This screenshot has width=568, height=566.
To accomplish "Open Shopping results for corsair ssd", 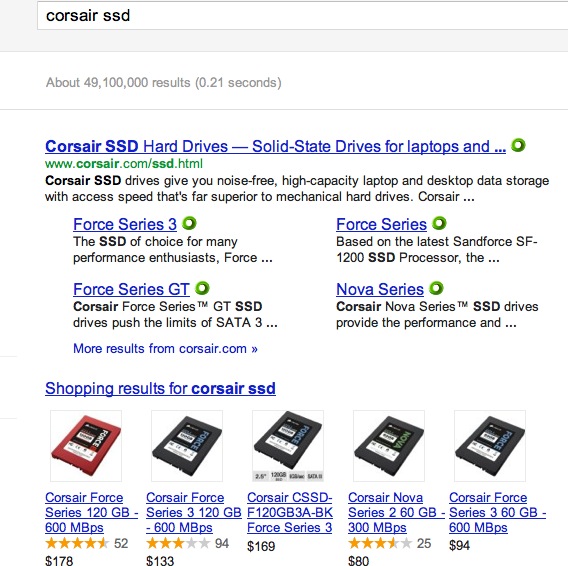I will point(160,388).
